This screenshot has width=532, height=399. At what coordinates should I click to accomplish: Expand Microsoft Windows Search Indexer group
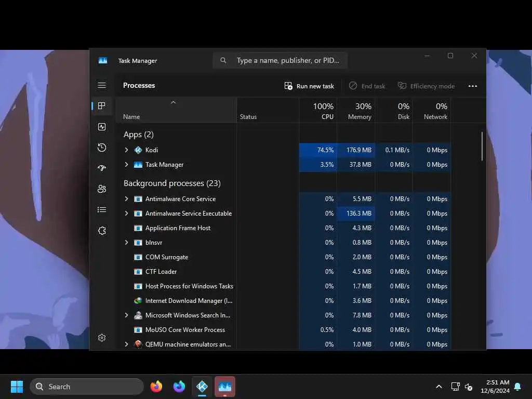point(127,315)
